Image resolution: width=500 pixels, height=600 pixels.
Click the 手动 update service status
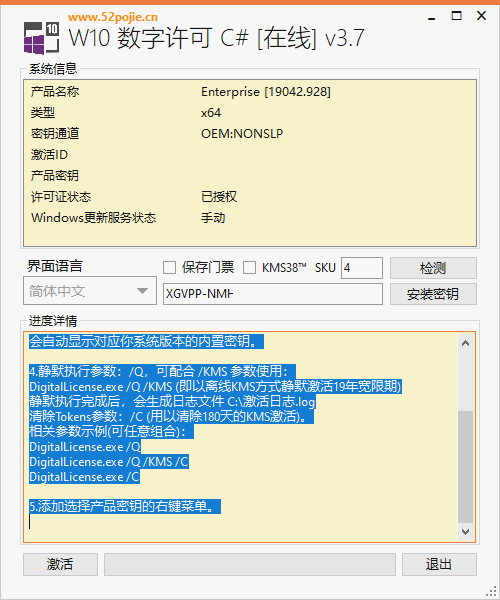(213, 218)
